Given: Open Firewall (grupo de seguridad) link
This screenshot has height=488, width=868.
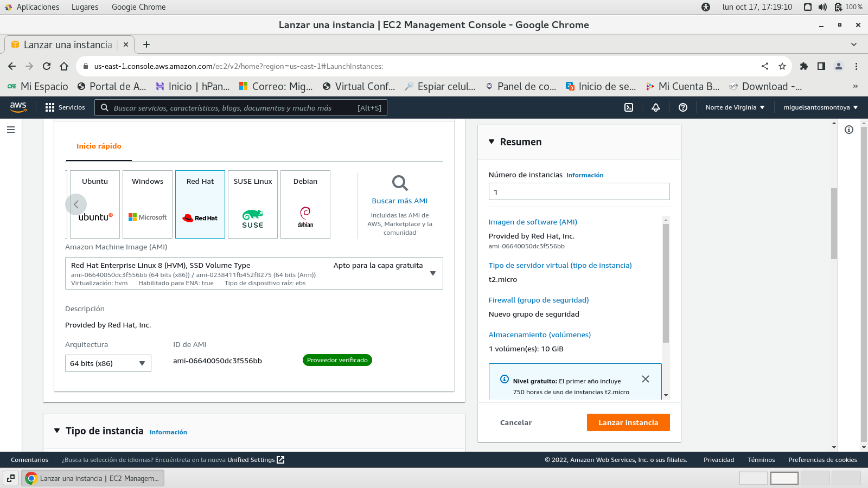Looking at the screenshot, I should [x=539, y=300].
